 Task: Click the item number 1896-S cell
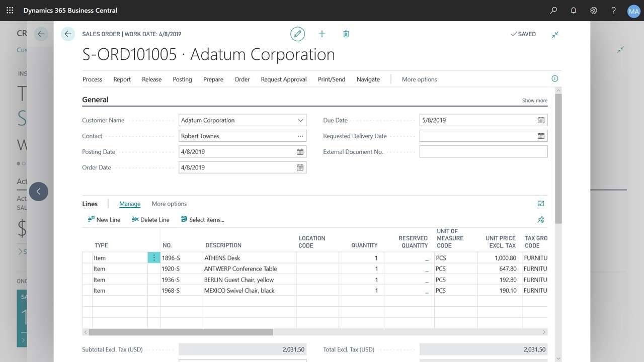point(182,258)
